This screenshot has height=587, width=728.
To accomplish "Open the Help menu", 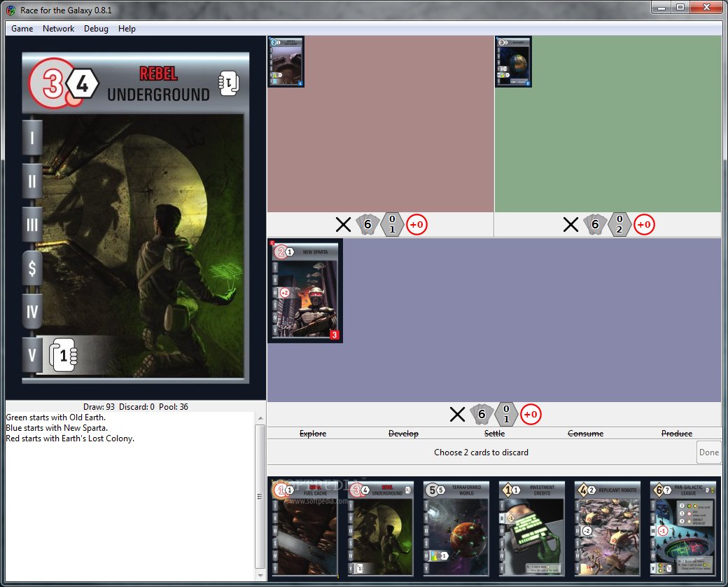I will click(x=127, y=28).
